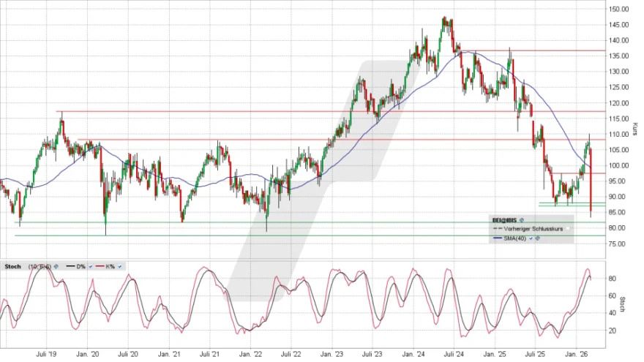Screen dimensions: 644x362
Task: Click the red K% legend line swatch
Action: [x=100, y=266]
